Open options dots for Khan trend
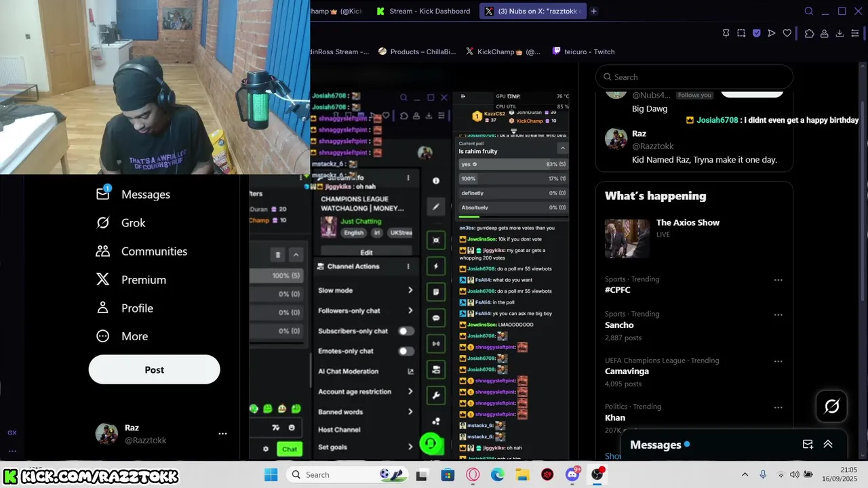 coord(778,407)
